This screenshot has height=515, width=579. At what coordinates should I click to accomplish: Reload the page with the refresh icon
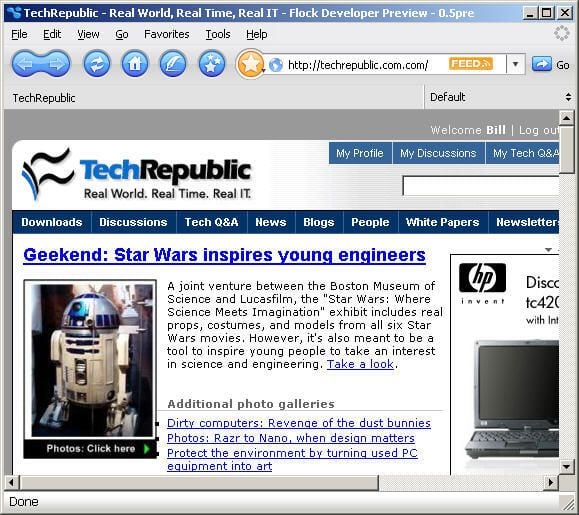(x=97, y=64)
